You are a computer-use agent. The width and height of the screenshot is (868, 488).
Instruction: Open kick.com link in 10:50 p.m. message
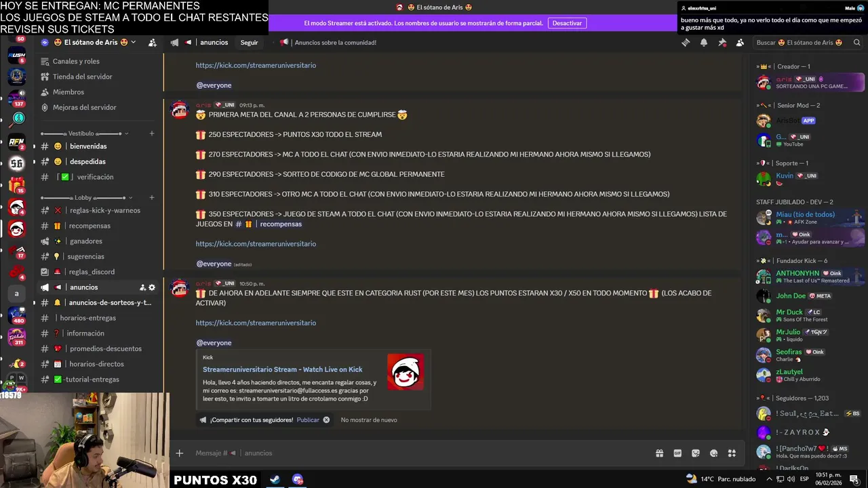[x=256, y=323]
